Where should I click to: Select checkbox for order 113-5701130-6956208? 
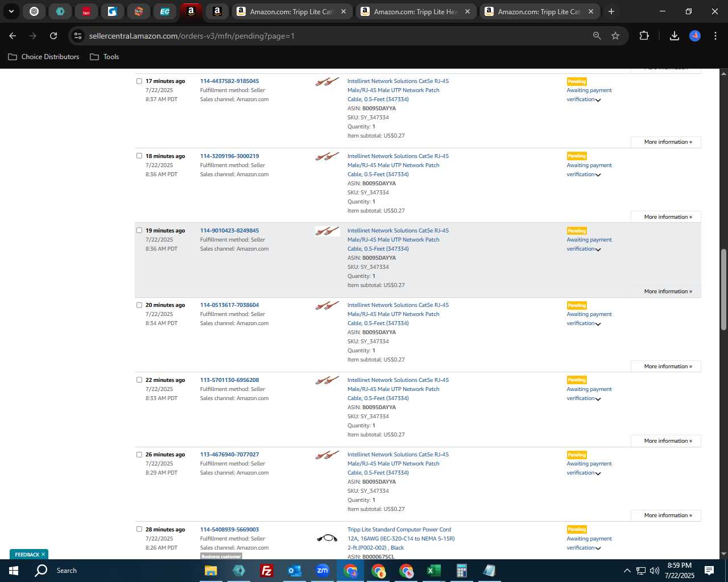pyautogui.click(x=139, y=380)
